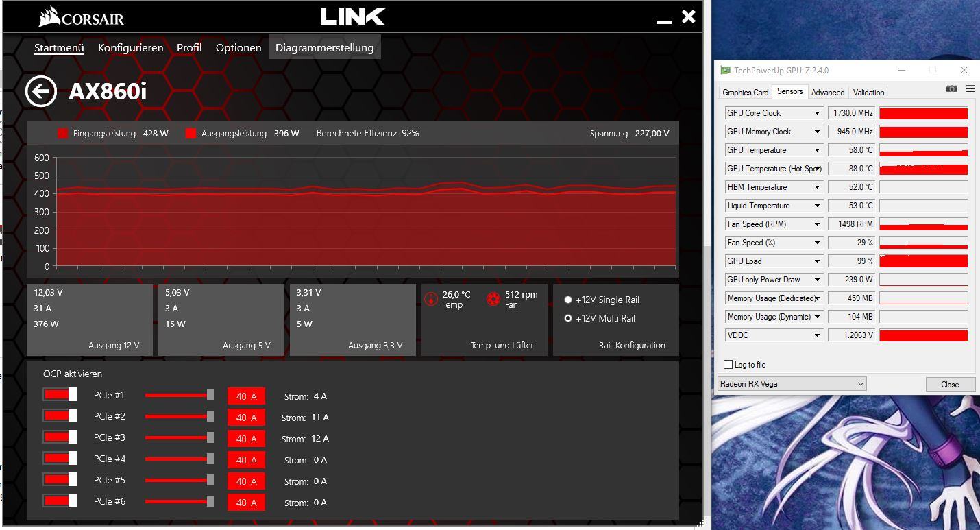This screenshot has height=530, width=980.
Task: Click the PCIe #4 current limit slider
Action: pos(180,459)
